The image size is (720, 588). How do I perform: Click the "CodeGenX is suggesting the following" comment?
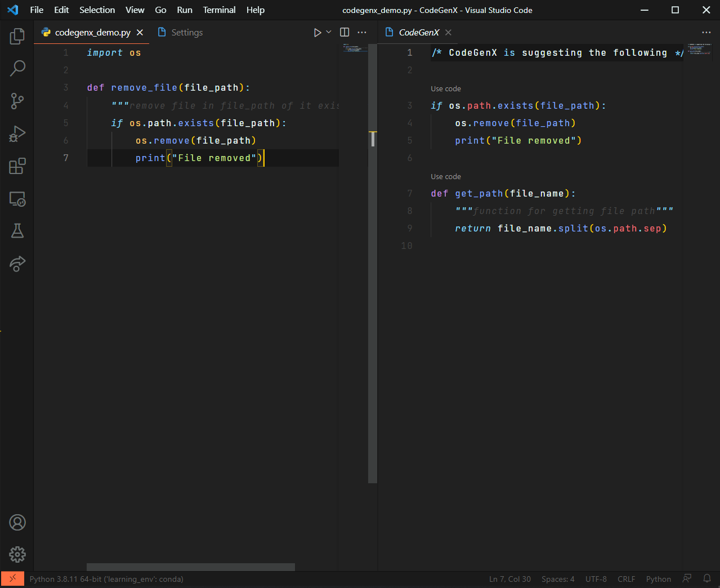(x=558, y=53)
